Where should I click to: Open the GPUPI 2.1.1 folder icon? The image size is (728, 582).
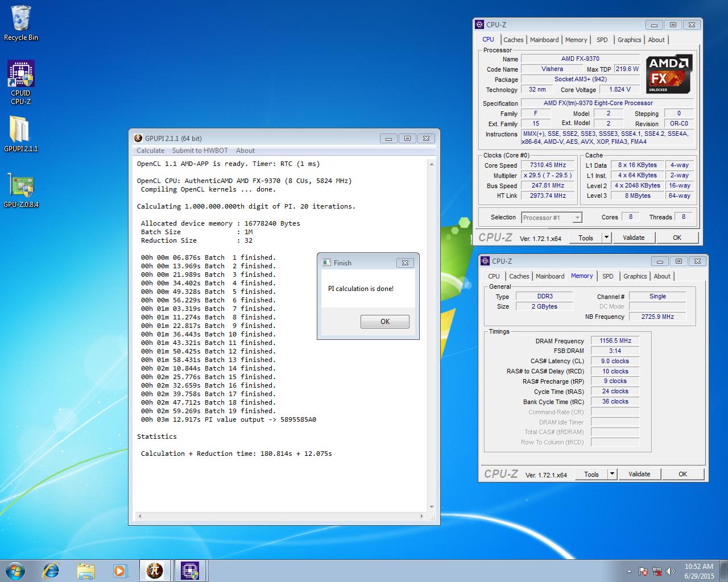point(20,134)
